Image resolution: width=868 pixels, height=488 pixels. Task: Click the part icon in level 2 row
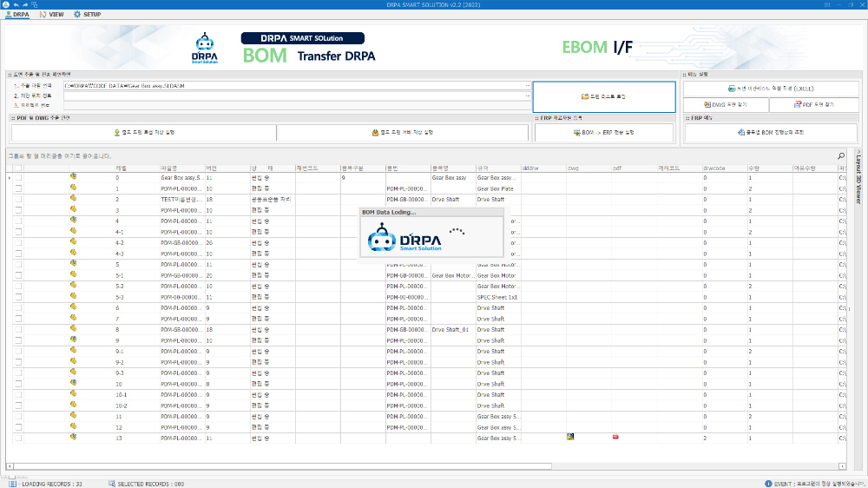(x=73, y=198)
